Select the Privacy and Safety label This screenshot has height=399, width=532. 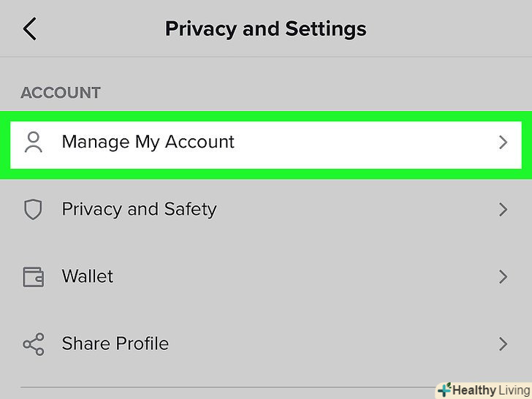(139, 210)
